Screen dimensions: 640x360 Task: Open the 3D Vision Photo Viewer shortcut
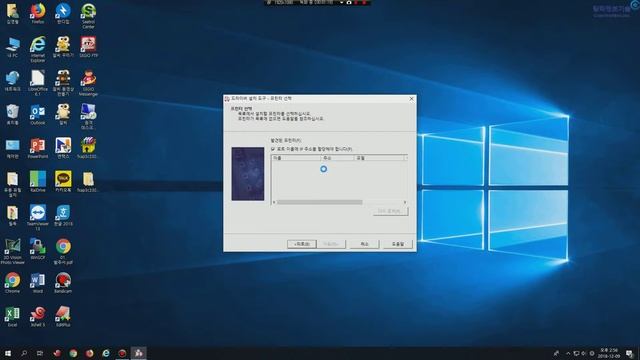[x=12, y=251]
